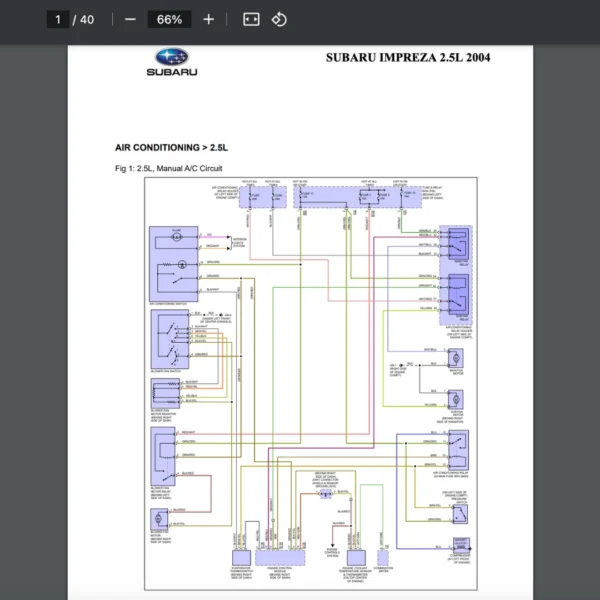
Task: Click the compressor block at diagram bottom right
Action: [x=460, y=546]
